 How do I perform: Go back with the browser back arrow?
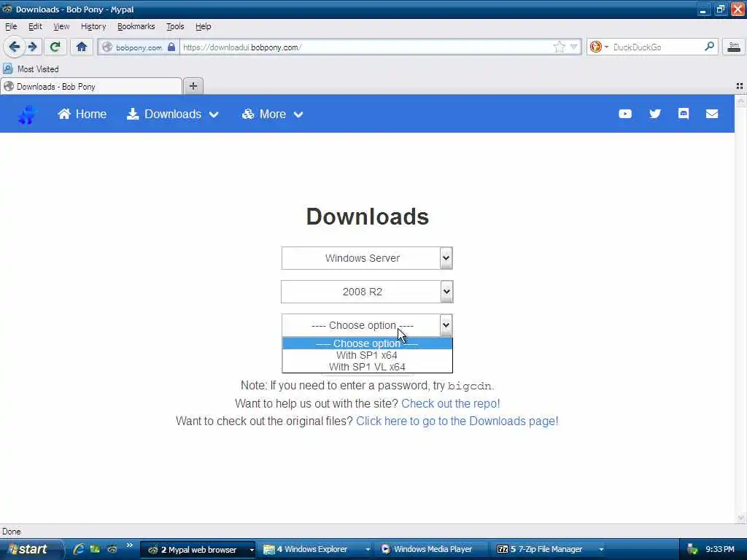point(15,47)
